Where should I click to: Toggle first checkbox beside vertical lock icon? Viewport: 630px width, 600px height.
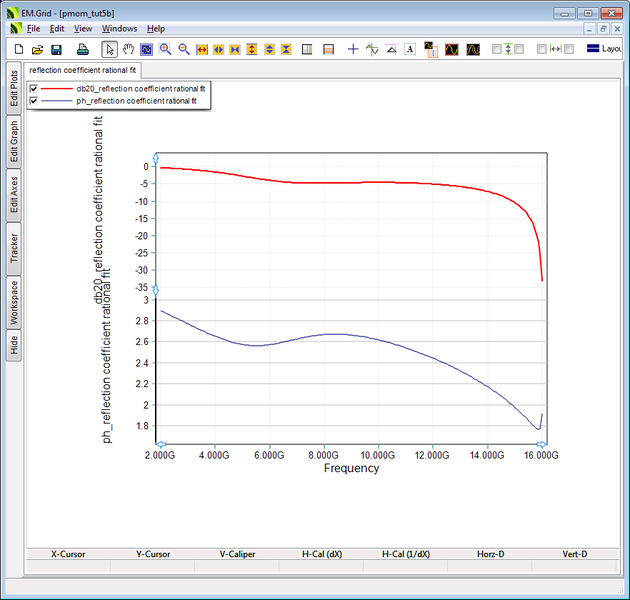[x=497, y=49]
